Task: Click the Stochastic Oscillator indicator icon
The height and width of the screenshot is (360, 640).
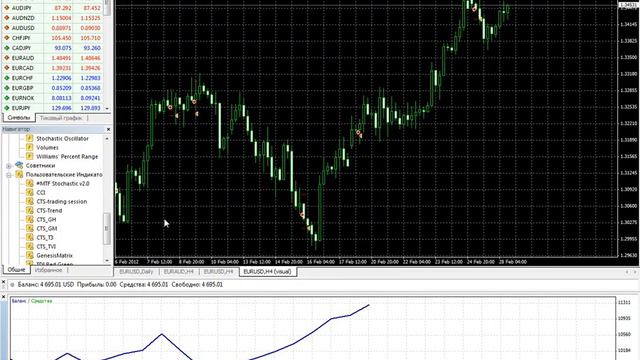Action: pos(29,138)
